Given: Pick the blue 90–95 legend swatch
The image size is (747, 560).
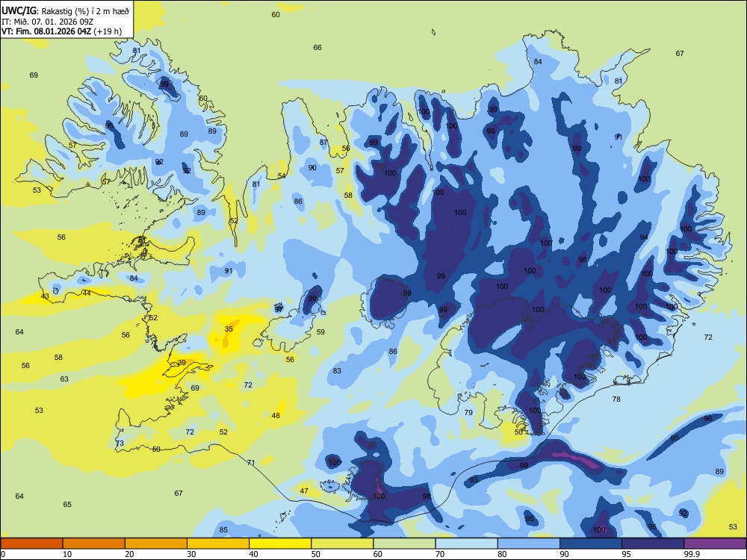Looking at the screenshot, I should 591,544.
